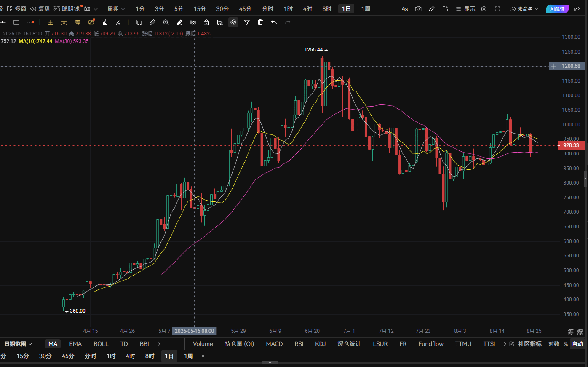This screenshot has height=367, width=588.
Task: Turn on the TD indicator
Action: coord(124,344)
